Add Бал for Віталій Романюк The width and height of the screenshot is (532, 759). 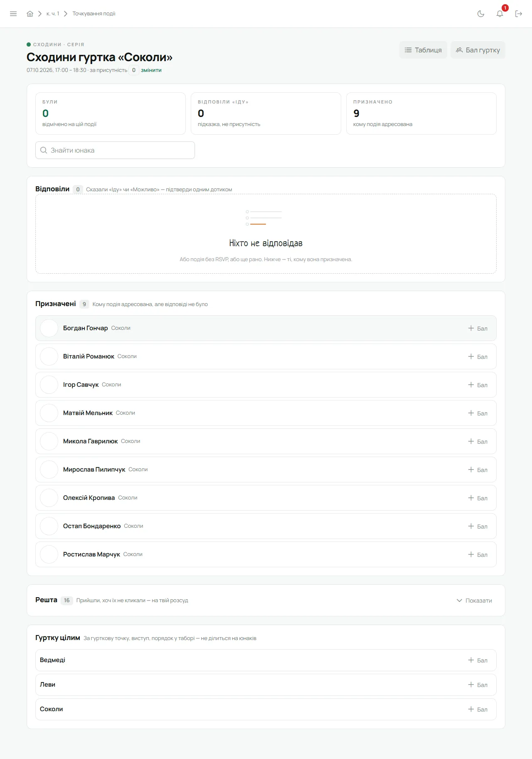pyautogui.click(x=478, y=357)
